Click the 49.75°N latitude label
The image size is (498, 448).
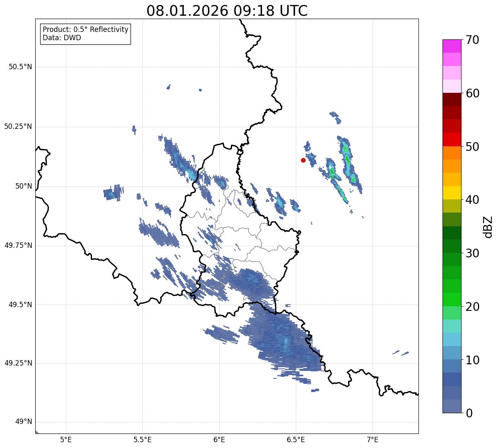click(18, 245)
